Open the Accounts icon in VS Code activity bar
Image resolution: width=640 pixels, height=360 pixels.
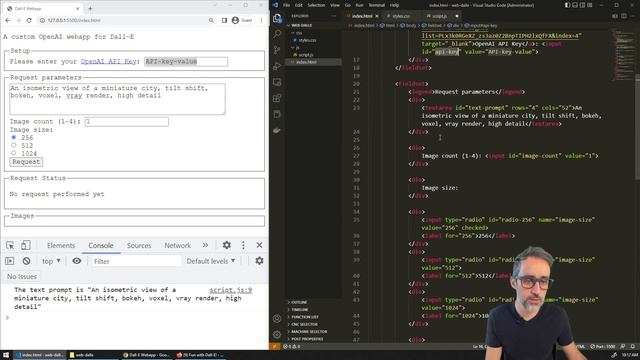pos(277,318)
